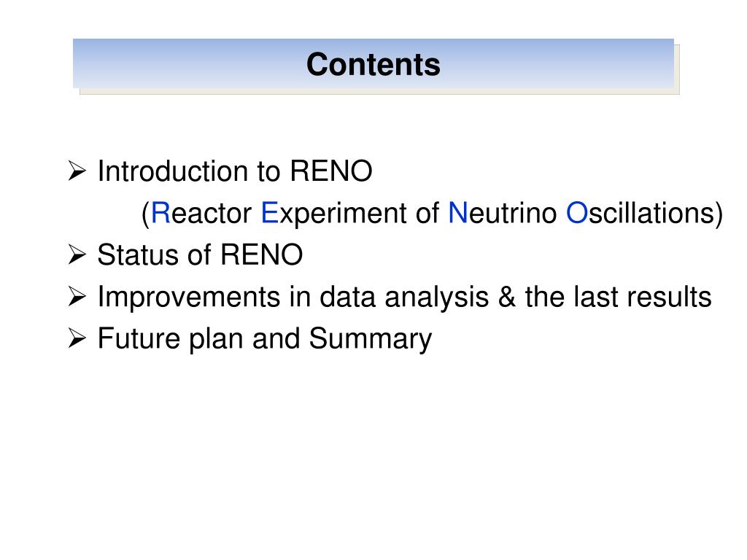Viewport: 747px width, 560px height.
Task: Click the word Oscillations
Action: [x=640, y=212]
